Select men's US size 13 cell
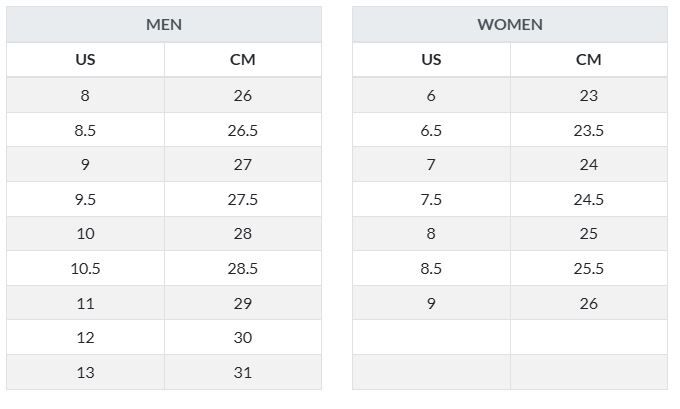 [85, 372]
